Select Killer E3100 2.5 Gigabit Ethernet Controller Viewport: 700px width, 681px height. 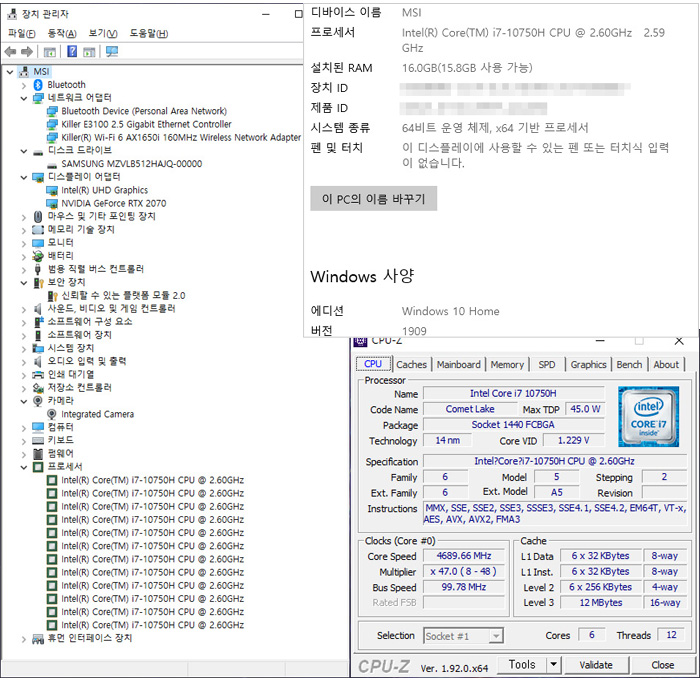(146, 124)
